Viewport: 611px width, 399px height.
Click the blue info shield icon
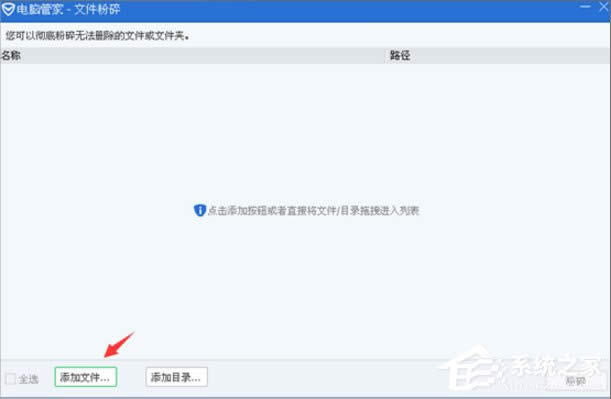(200, 210)
